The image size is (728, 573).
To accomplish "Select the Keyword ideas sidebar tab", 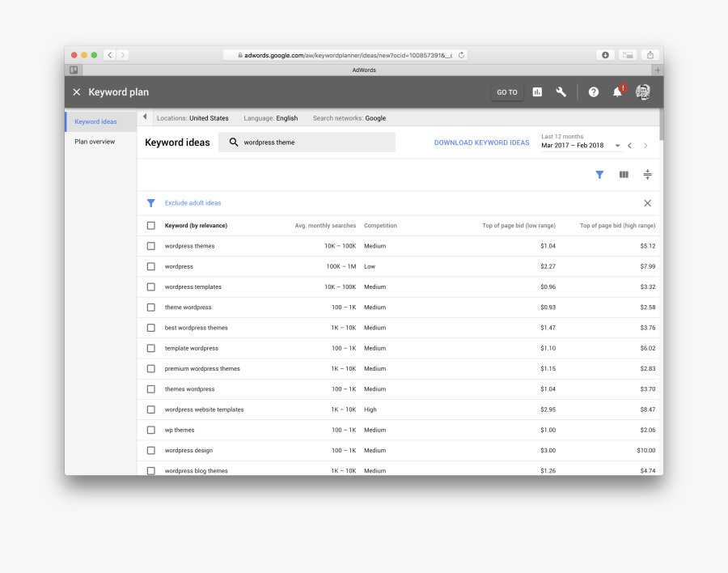I will click(95, 122).
